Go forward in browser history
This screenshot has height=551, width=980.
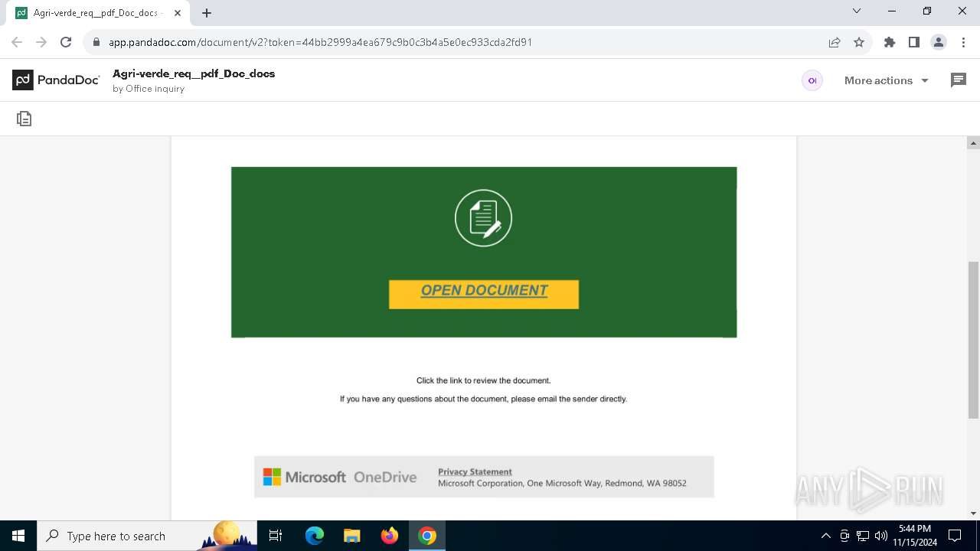pyautogui.click(x=41, y=42)
